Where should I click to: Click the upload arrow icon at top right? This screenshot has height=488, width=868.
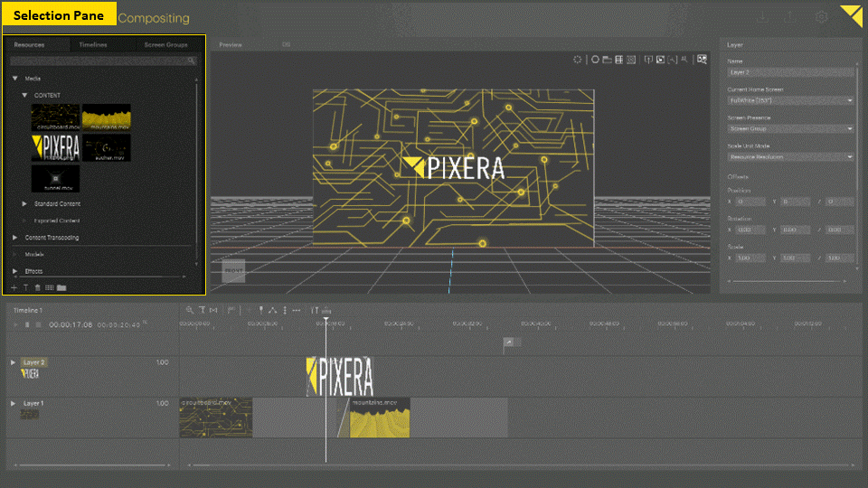coord(790,17)
